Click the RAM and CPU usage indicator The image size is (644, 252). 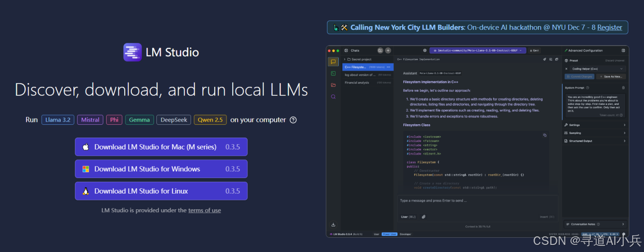[600, 234]
